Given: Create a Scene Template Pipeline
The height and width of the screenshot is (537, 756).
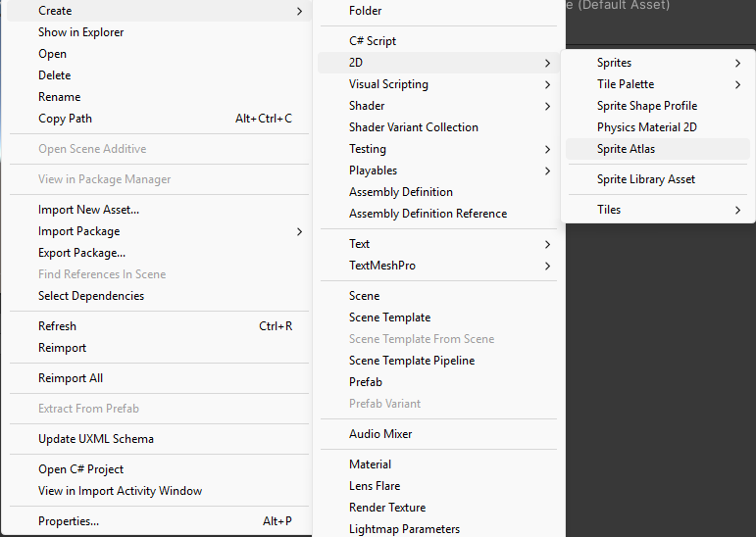Looking at the screenshot, I should coord(438,361).
